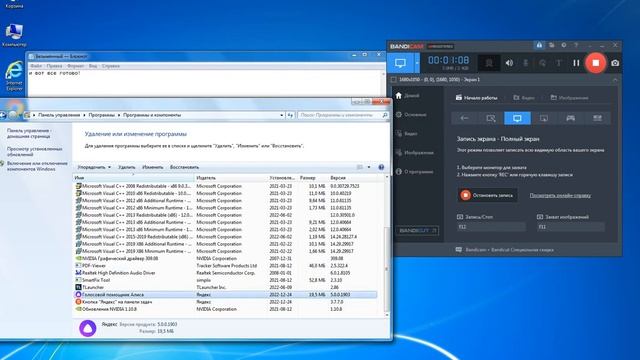Stop recording with the red round button

596,63
